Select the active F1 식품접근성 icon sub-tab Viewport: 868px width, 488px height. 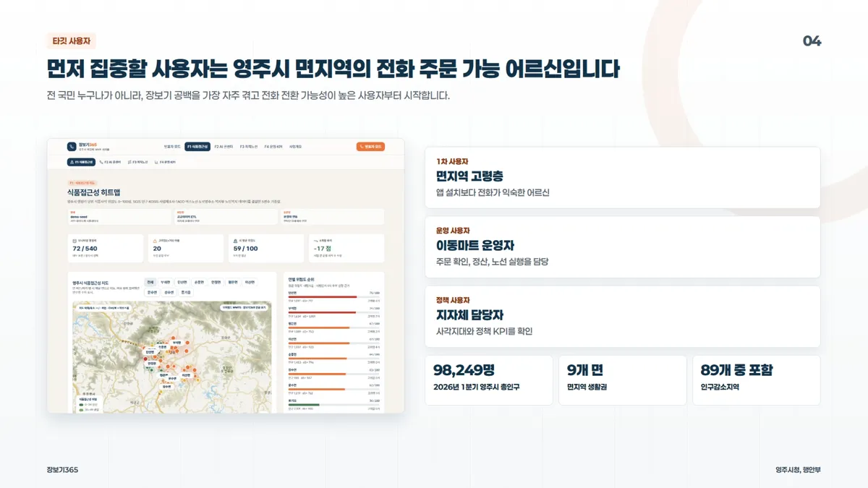point(81,162)
